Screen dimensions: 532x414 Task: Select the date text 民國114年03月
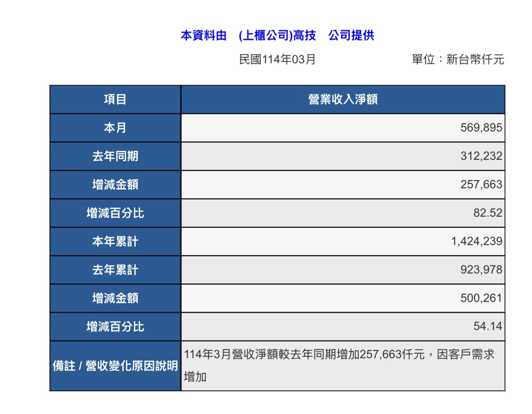pos(277,60)
